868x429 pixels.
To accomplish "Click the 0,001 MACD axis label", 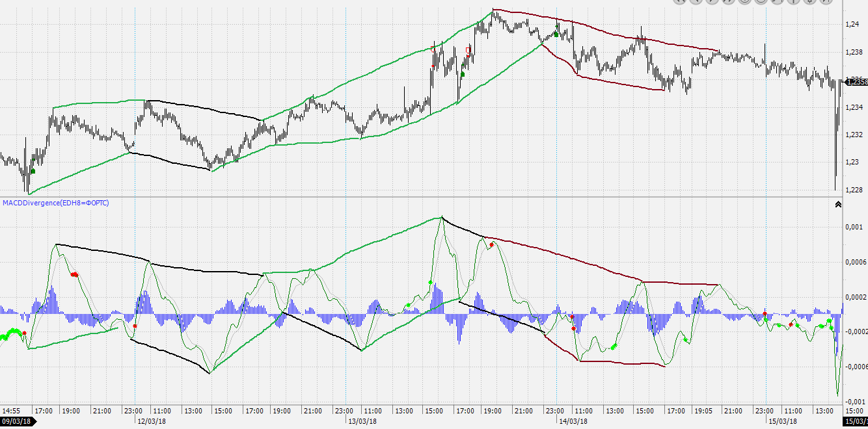I will [x=854, y=227].
